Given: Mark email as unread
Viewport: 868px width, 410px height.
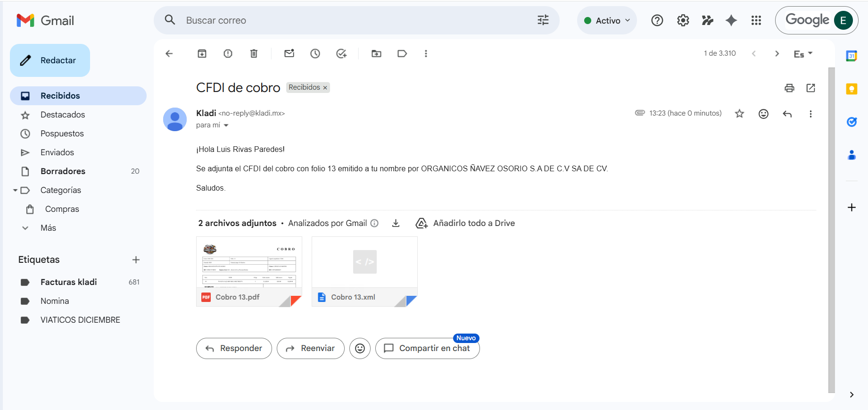Looking at the screenshot, I should [289, 54].
